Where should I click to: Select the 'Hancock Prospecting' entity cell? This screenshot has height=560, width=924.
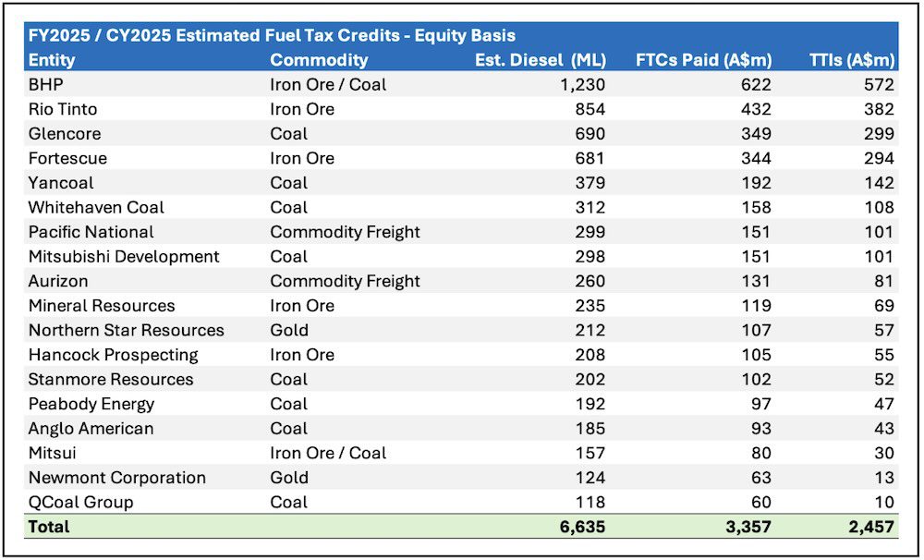(113, 355)
